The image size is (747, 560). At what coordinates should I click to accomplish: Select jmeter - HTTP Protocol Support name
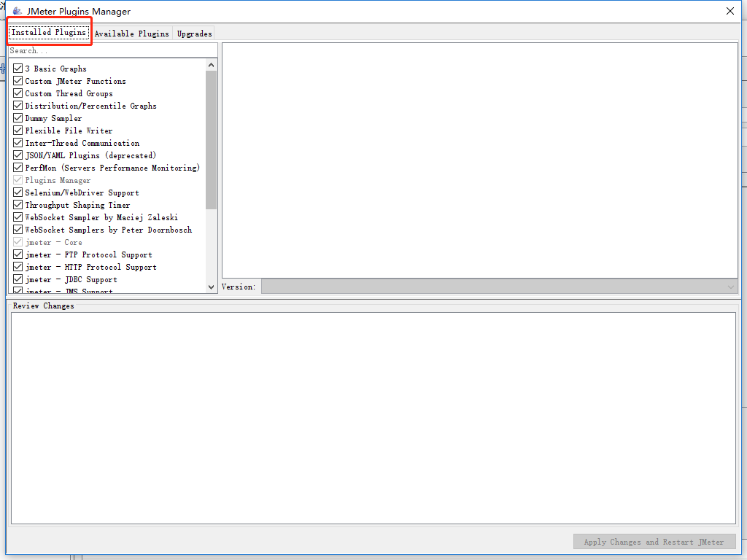click(x=90, y=267)
